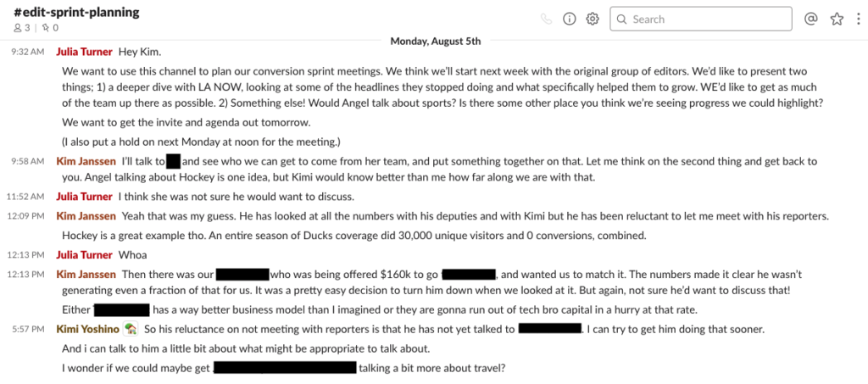Show mentions with the @ icon
Image resolution: width=868 pixels, height=384 pixels.
click(x=810, y=19)
